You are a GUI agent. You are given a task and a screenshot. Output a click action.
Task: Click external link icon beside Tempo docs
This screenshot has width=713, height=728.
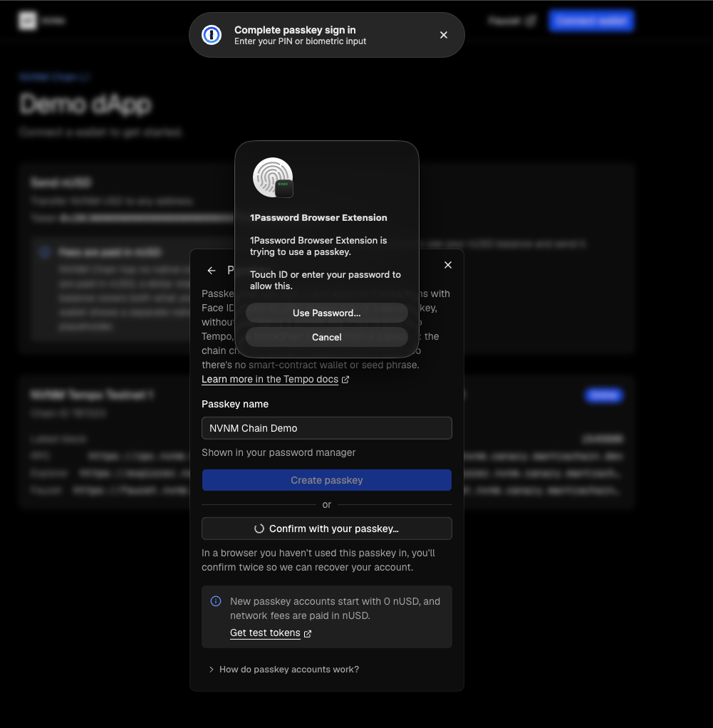(x=345, y=380)
